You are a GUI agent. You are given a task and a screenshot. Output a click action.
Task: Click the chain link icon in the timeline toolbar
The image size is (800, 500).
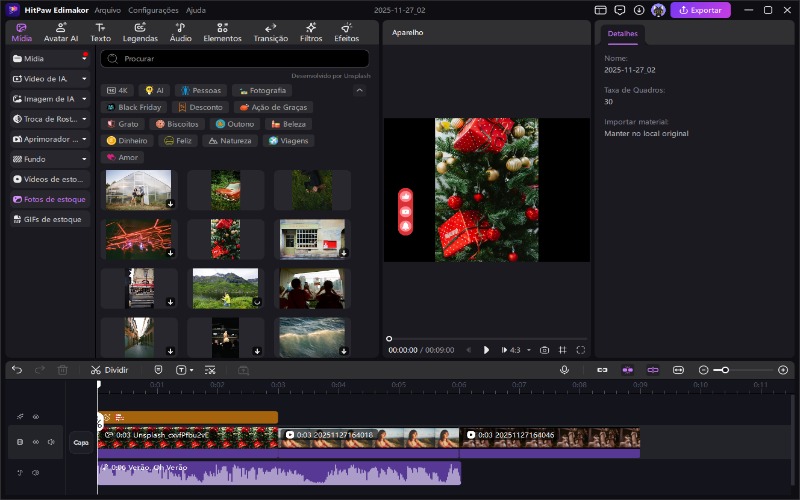[x=602, y=370]
